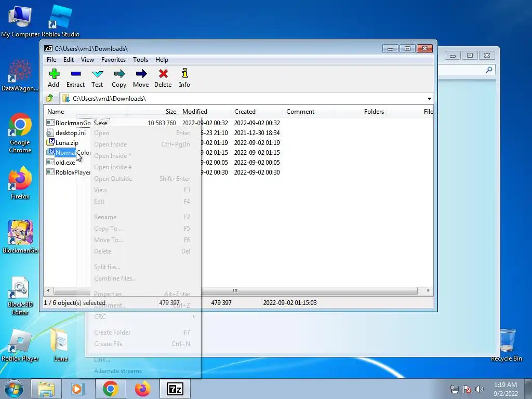Click the volume speaker tray icon
532x399 pixels.
[480, 389]
